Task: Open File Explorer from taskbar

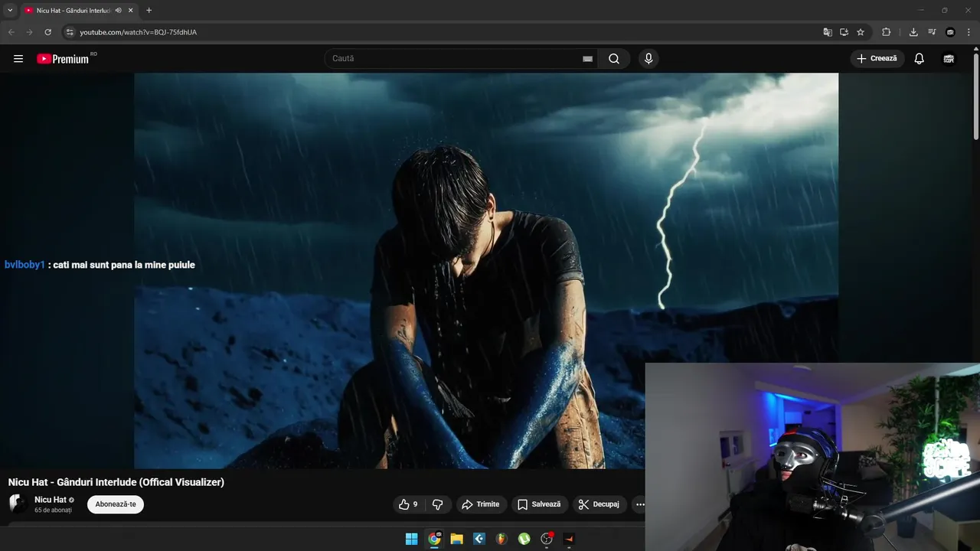Action: 457,539
